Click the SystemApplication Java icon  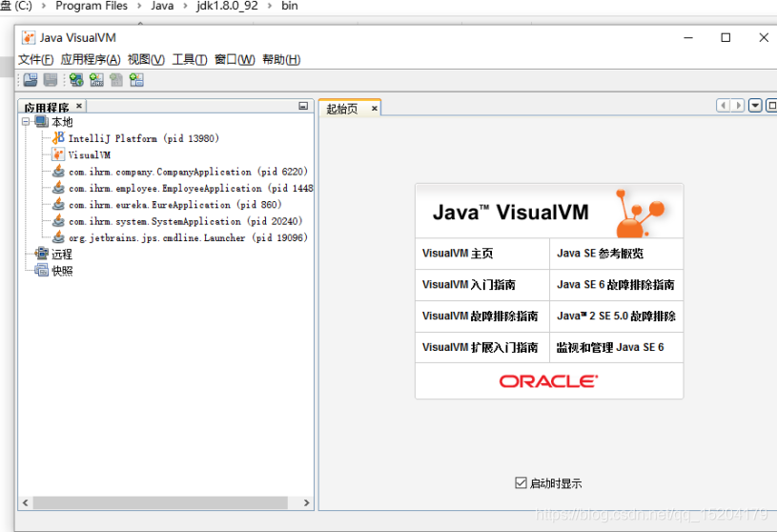click(x=58, y=221)
